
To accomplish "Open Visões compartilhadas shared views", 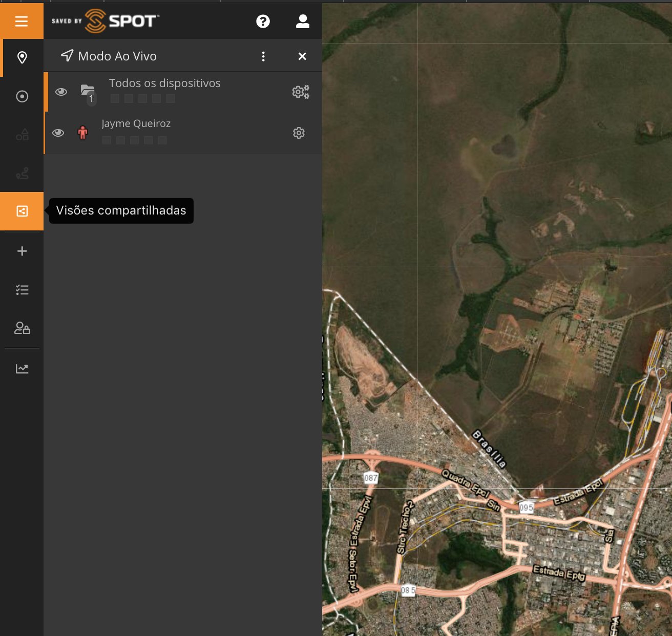I will (22, 211).
